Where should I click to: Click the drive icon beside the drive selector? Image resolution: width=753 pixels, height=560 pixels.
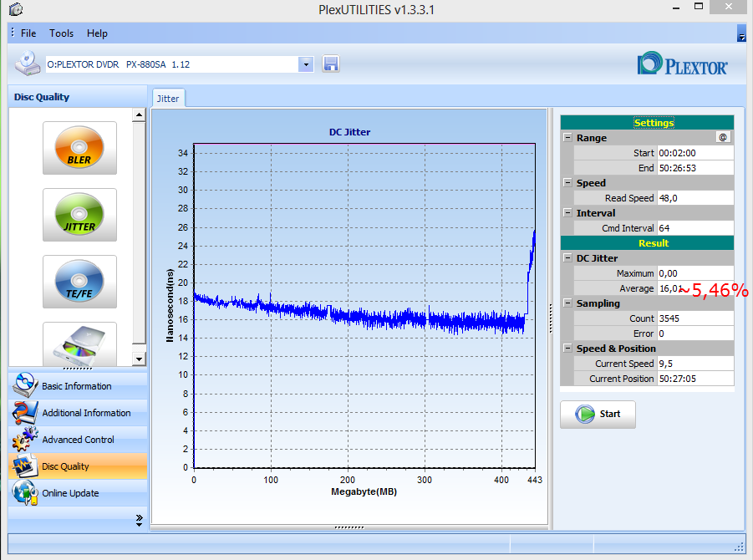28,64
